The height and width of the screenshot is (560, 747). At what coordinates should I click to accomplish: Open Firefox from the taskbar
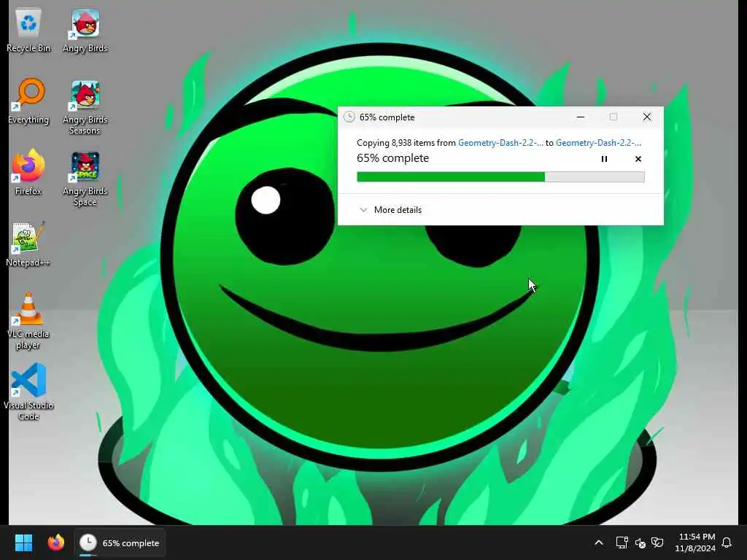[55, 542]
